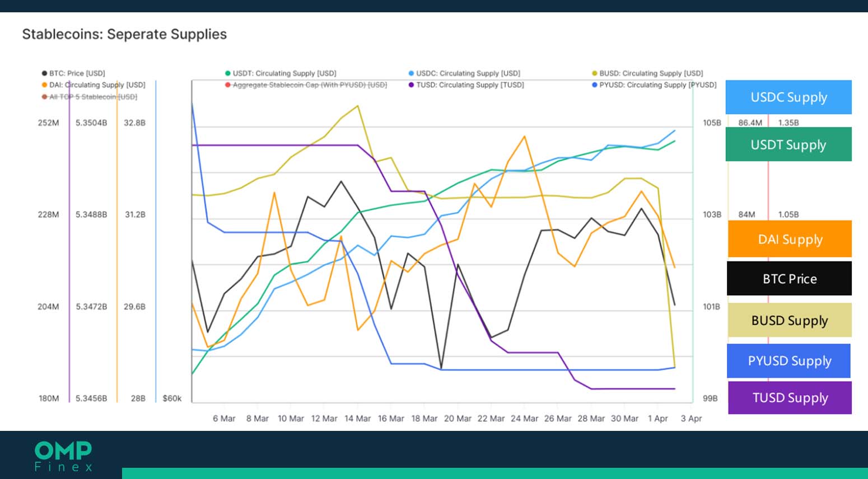Click the 29.6B axis value
Viewport: 868px width, 479px height.
134,307
